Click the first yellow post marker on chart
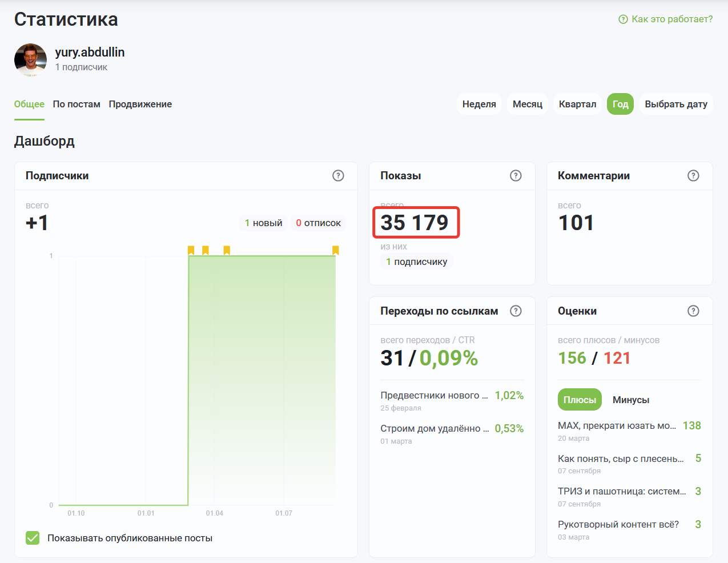The height and width of the screenshot is (563, 728). pyautogui.click(x=191, y=250)
